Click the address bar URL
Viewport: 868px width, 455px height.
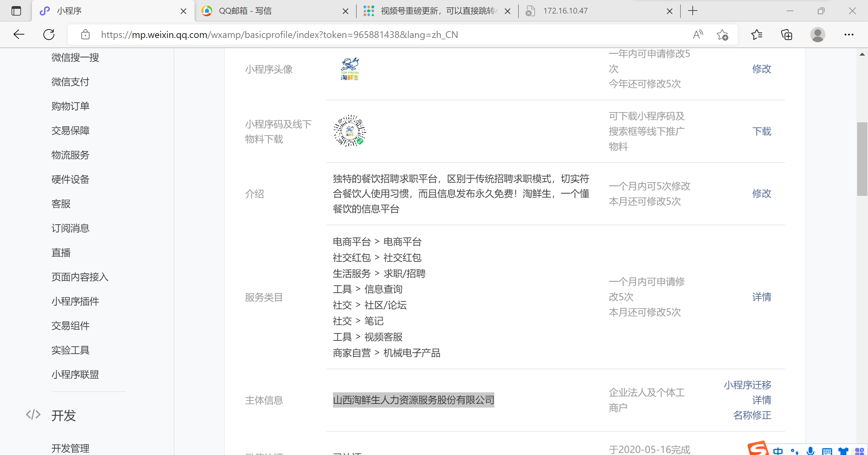279,35
